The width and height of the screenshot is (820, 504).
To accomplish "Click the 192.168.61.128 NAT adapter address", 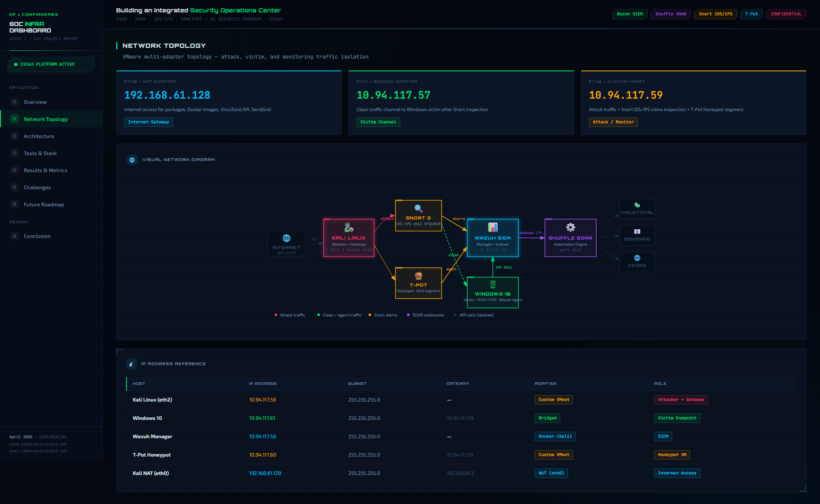I will [x=167, y=95].
